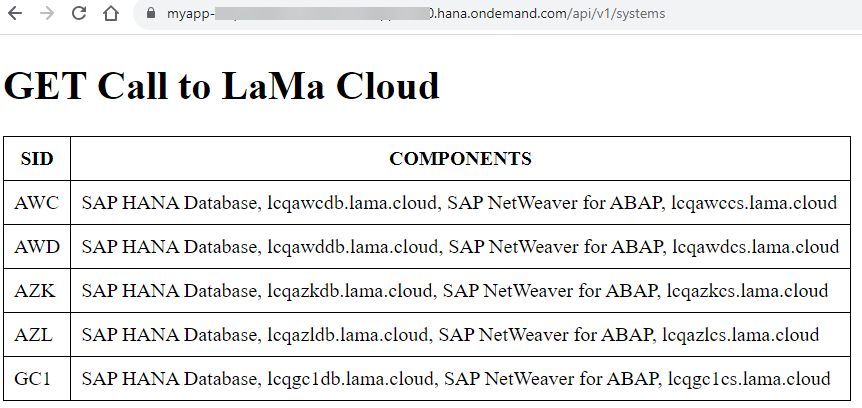The width and height of the screenshot is (862, 408).
Task: Click the browser forward arrow
Action: [x=47, y=13]
